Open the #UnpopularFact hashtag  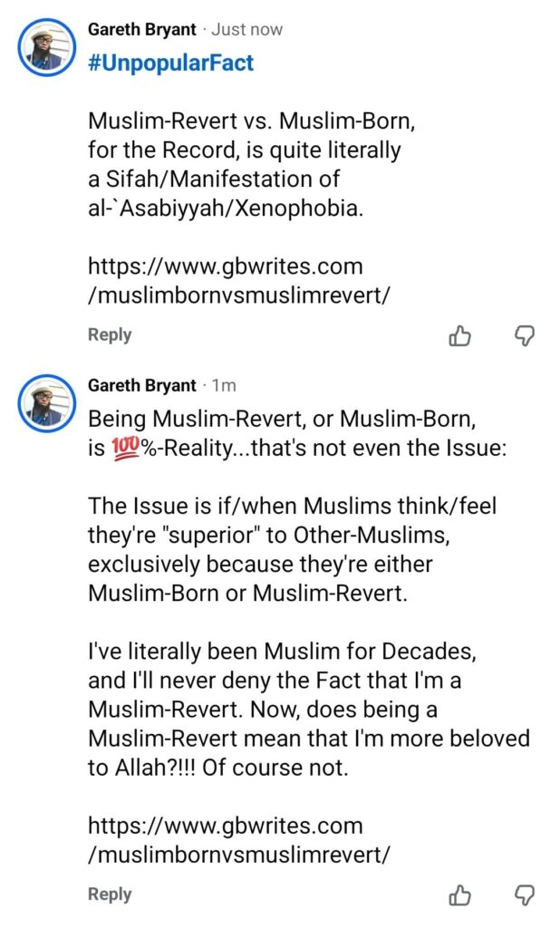point(170,63)
